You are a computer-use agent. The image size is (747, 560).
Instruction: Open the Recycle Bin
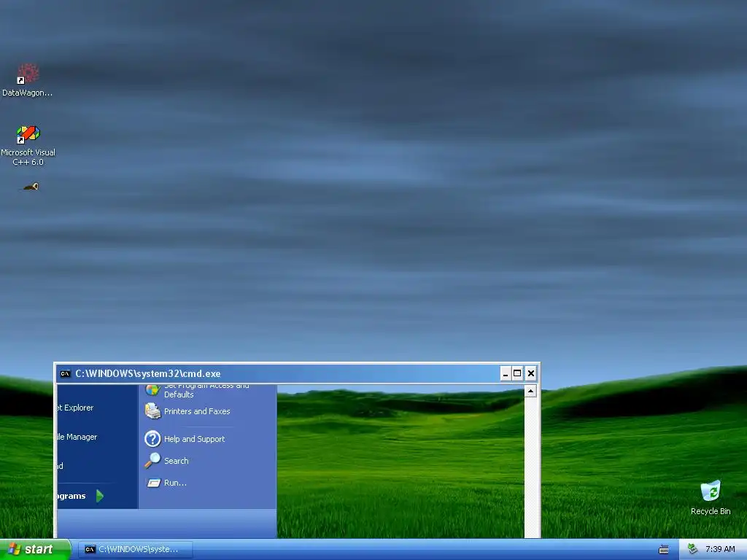[711, 497]
